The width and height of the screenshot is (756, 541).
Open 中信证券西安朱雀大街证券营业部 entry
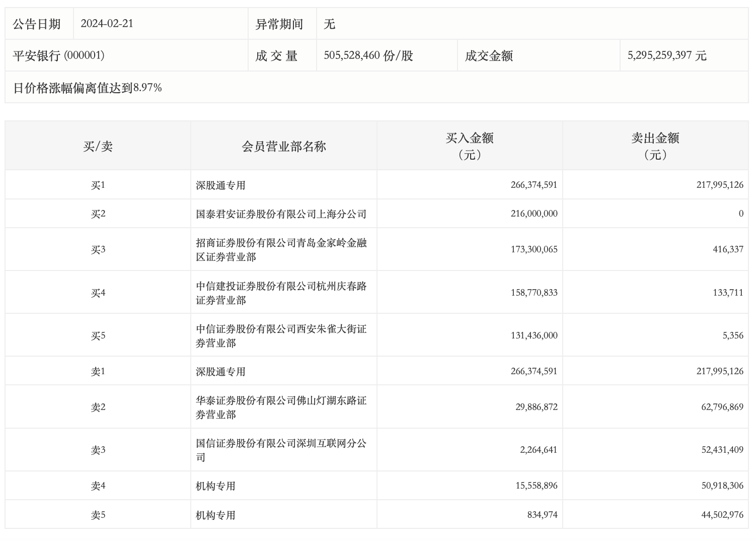click(281, 336)
